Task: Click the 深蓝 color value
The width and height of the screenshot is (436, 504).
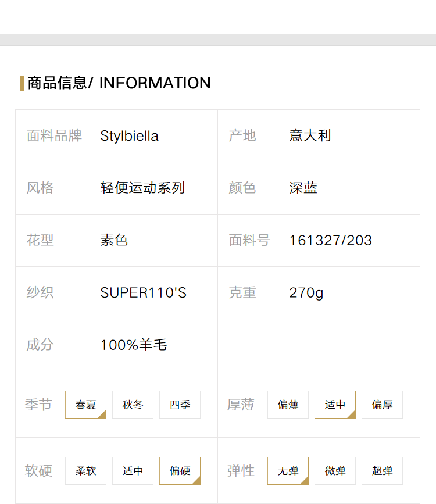Action: pos(303,188)
